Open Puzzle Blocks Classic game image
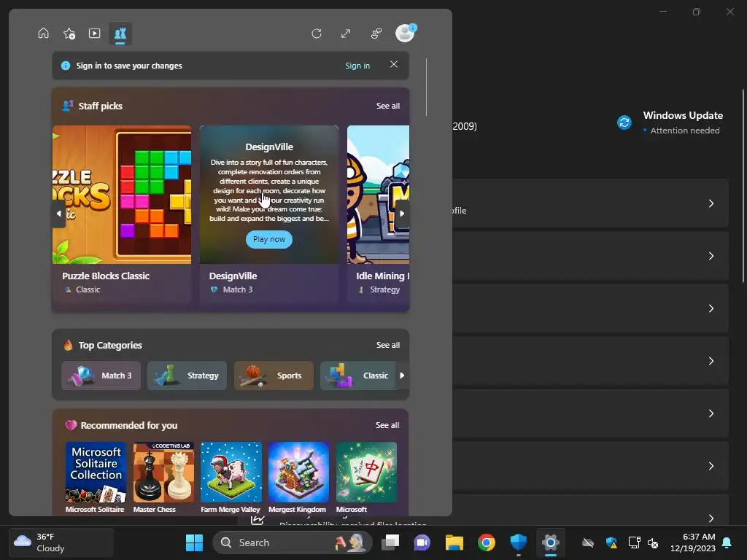This screenshot has width=747, height=560. pos(122,194)
